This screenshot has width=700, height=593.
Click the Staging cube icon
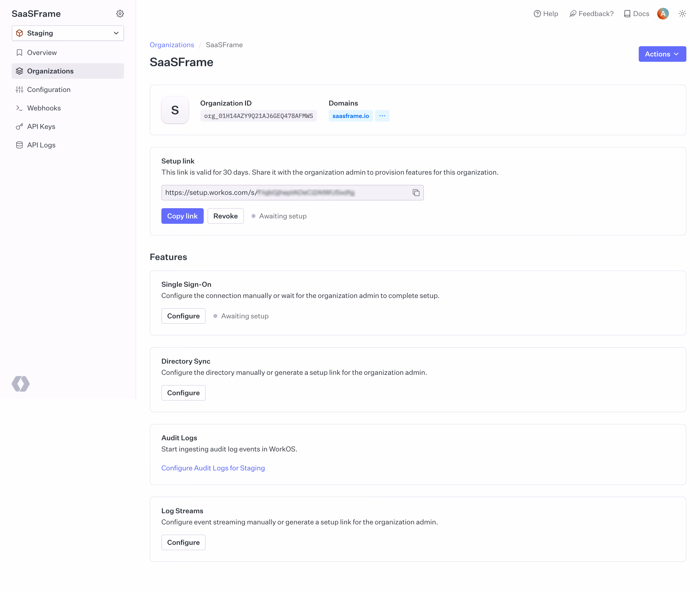[19, 33]
